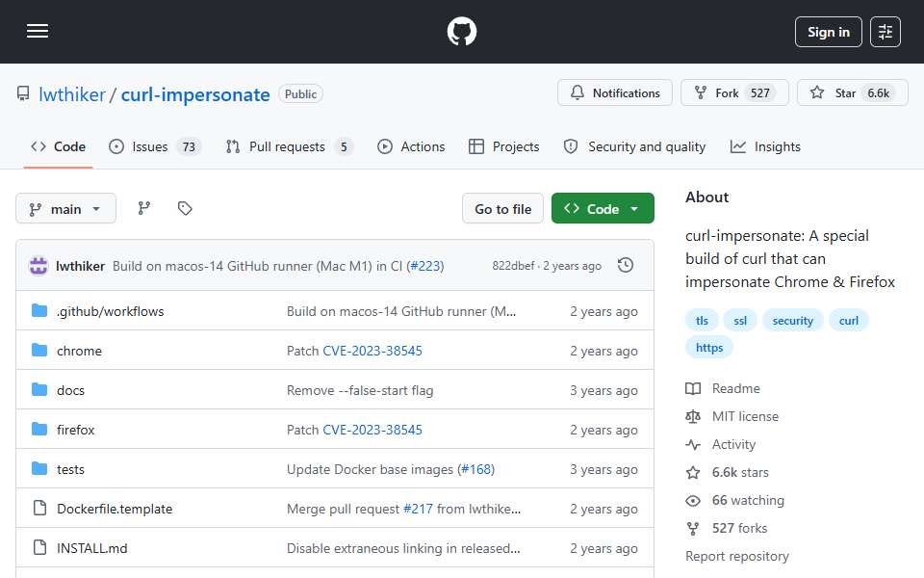
Task: Open commit 822dbef
Action: 513,266
